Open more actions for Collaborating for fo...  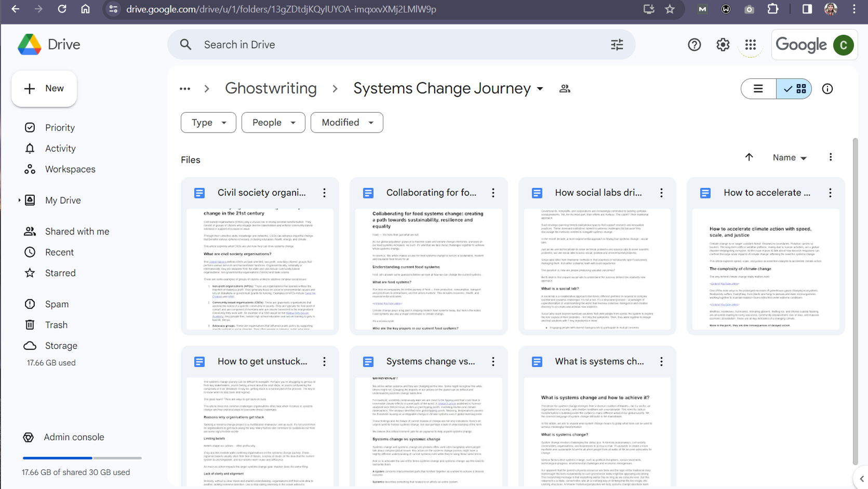(x=493, y=193)
